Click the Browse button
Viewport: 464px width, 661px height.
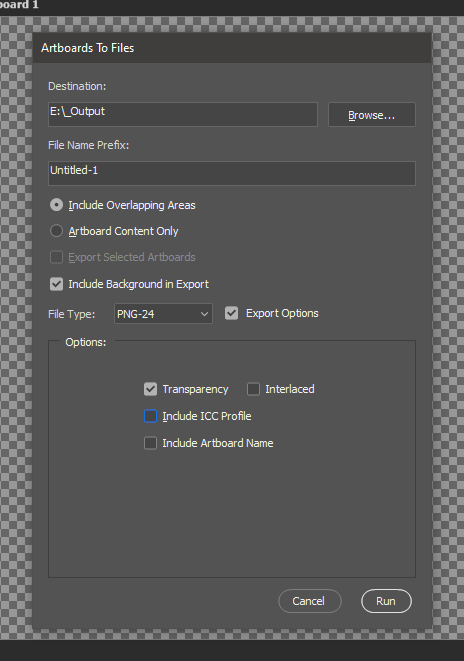tap(372, 115)
